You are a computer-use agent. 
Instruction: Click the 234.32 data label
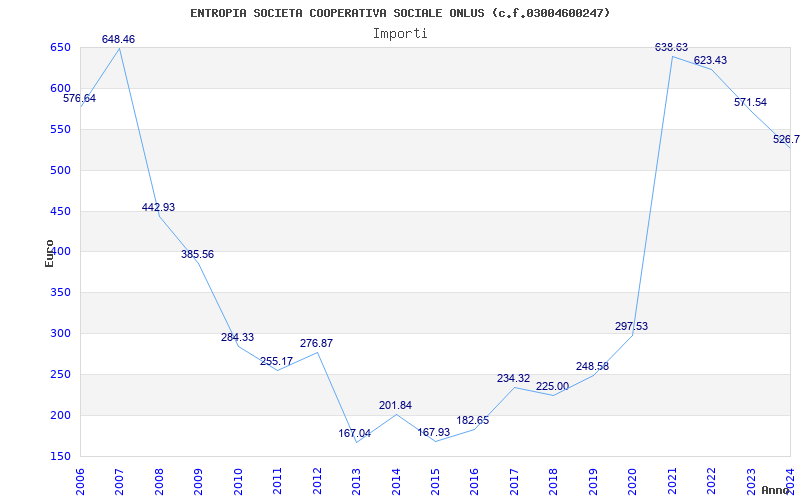(x=513, y=378)
